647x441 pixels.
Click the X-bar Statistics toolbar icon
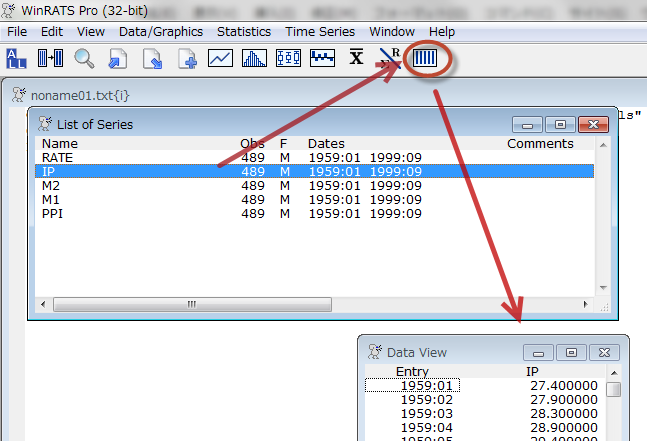(356, 57)
